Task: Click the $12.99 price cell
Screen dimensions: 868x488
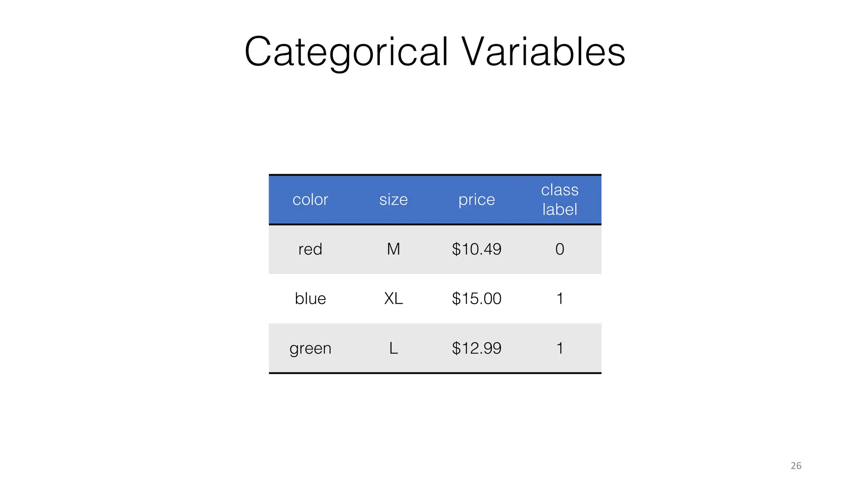Action: click(x=476, y=348)
